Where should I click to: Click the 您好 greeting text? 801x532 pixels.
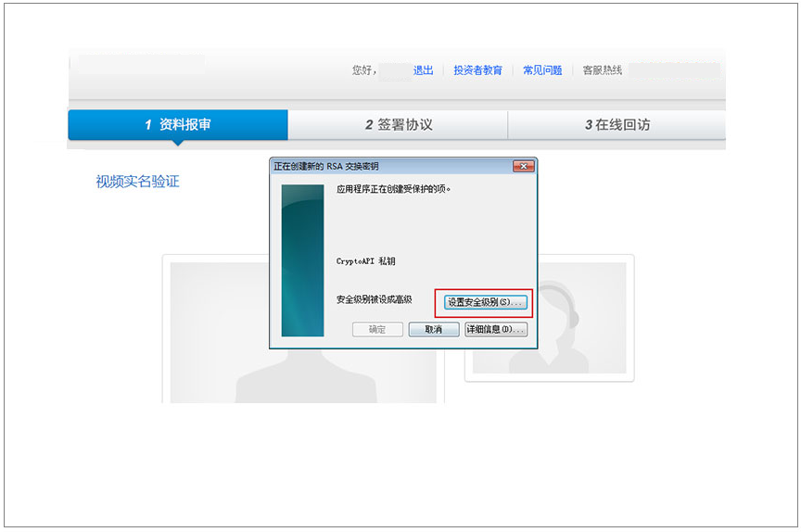(x=364, y=70)
